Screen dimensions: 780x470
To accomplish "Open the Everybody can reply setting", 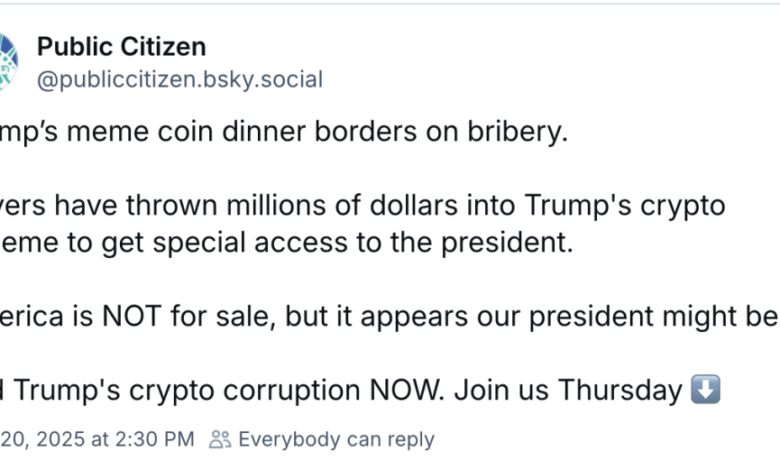I will tap(322, 439).
